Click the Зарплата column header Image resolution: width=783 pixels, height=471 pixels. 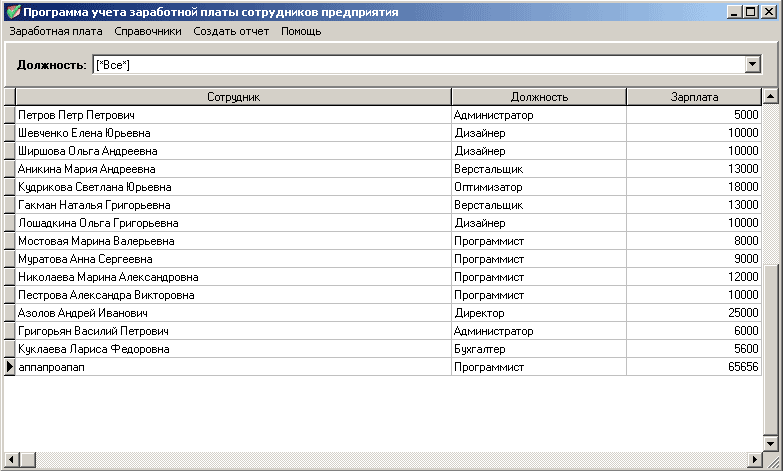tap(694, 96)
